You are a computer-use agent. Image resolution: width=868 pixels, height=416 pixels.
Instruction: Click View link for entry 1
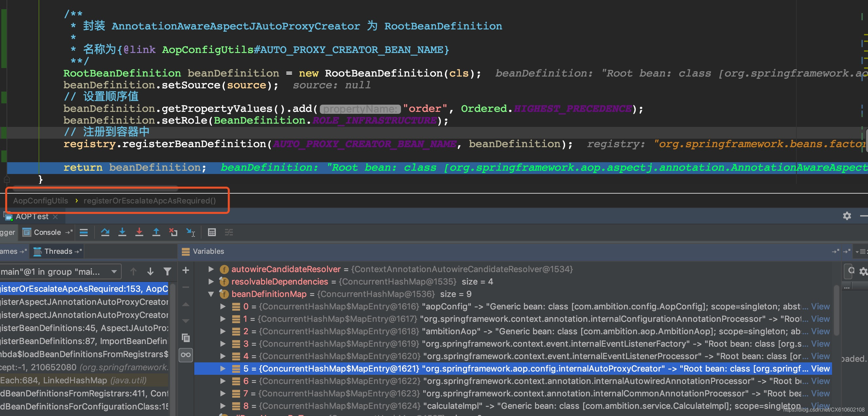click(x=820, y=319)
